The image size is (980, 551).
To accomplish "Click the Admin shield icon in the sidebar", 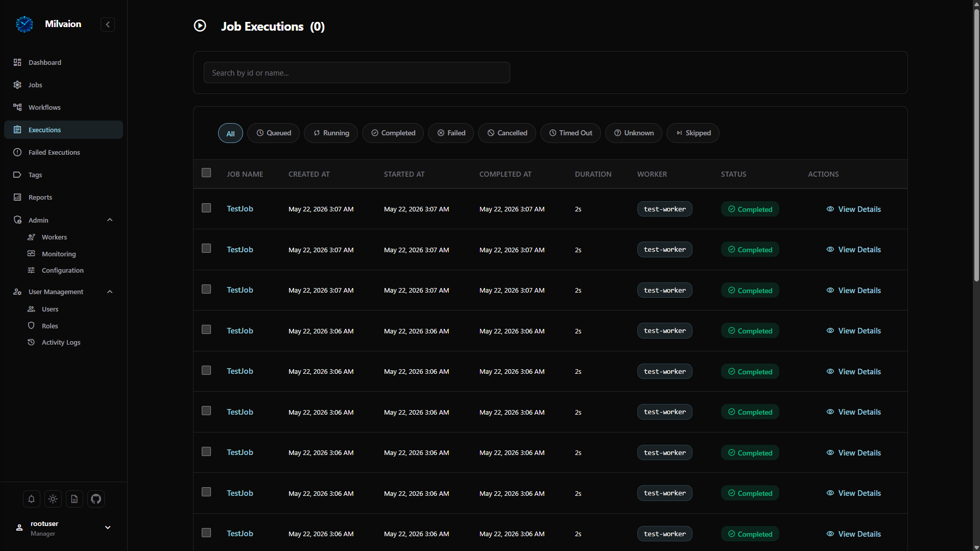I will point(17,220).
